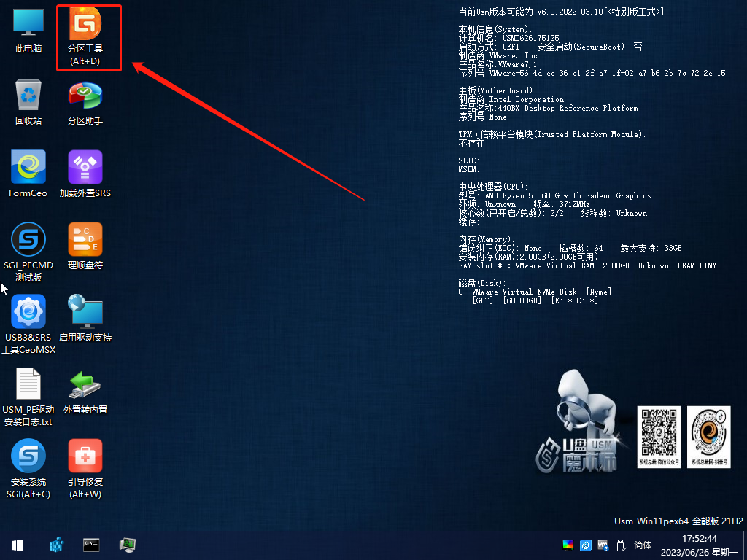
Task: Open the registry editor taskbar icon
Action: click(x=57, y=545)
